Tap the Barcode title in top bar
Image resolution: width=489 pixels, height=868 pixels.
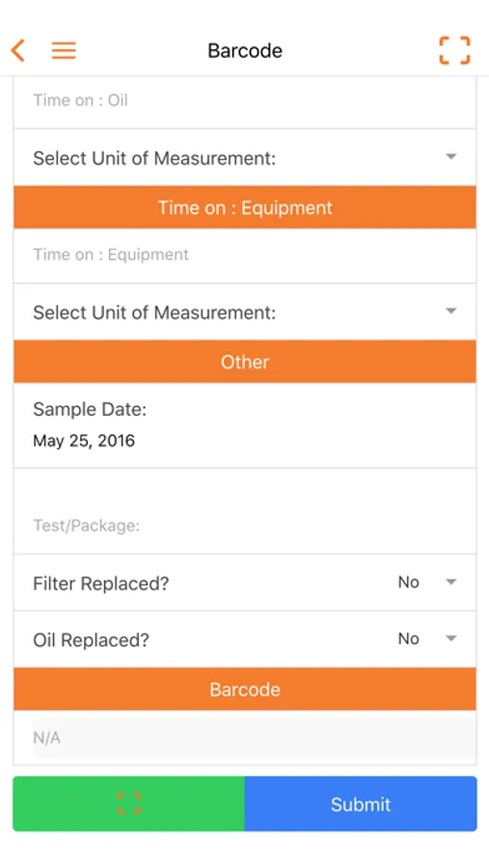pos(245,51)
